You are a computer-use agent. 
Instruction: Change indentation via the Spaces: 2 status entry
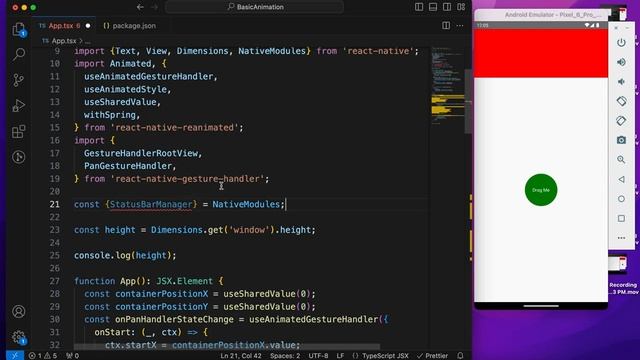click(x=285, y=356)
